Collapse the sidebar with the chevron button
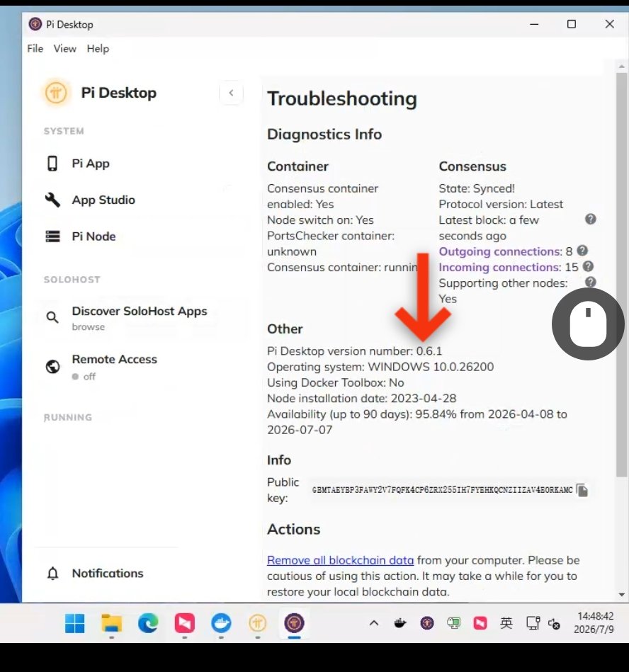The height and width of the screenshot is (672, 629). pyautogui.click(x=232, y=93)
